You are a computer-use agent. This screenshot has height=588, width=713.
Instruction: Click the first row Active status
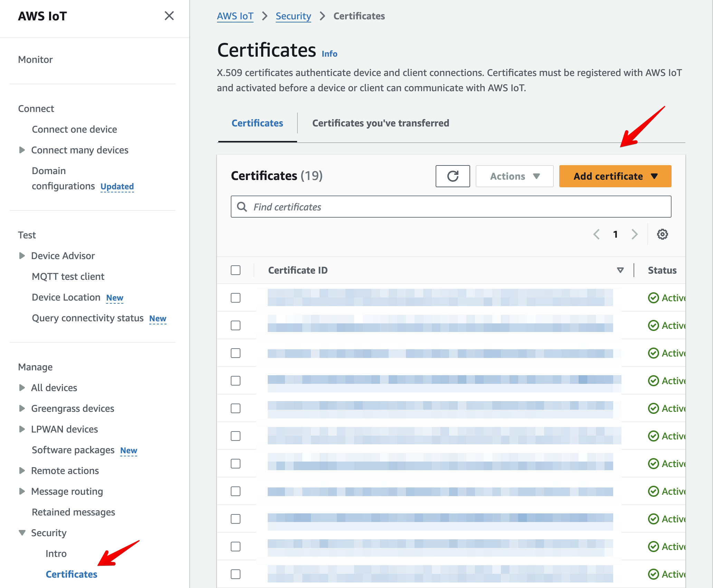pos(666,298)
